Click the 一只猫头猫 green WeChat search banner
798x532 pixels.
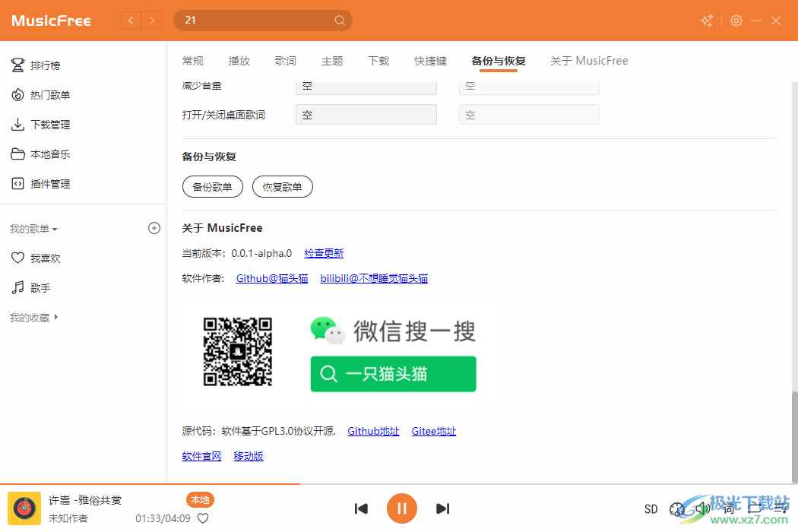click(x=394, y=374)
